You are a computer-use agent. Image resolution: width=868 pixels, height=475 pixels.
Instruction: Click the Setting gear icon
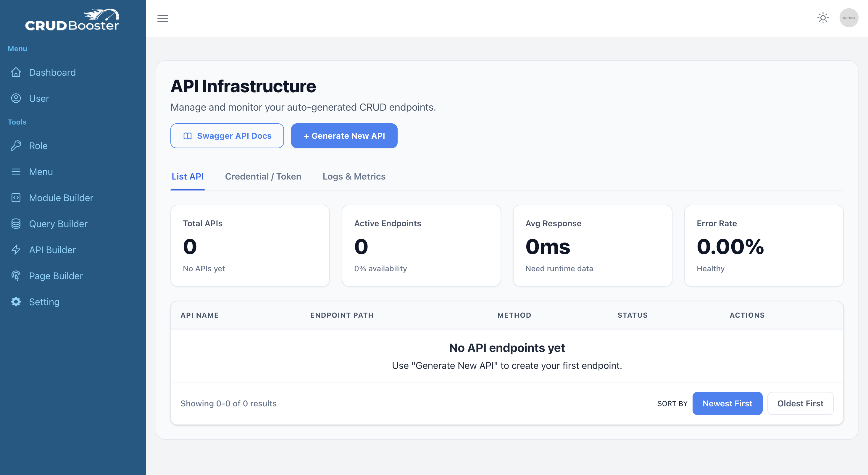(x=16, y=302)
